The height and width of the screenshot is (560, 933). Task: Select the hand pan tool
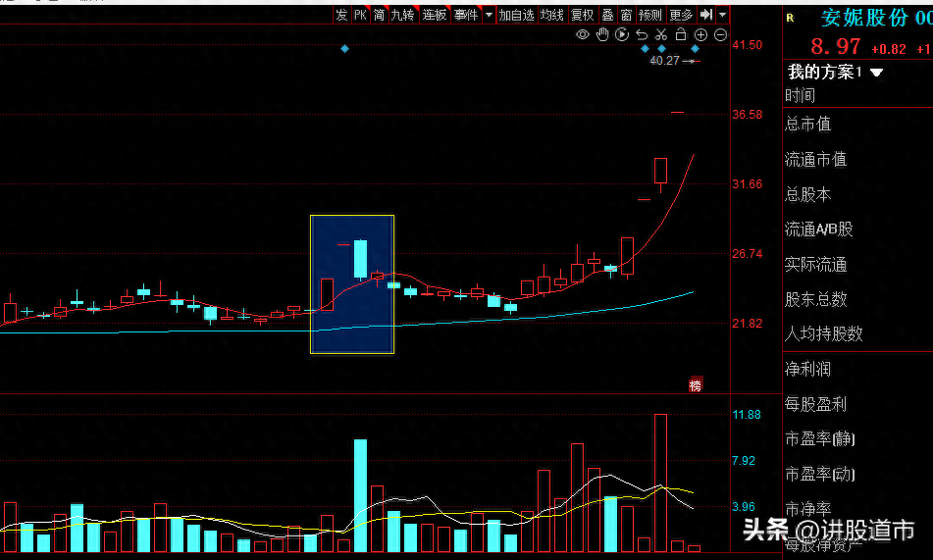602,34
